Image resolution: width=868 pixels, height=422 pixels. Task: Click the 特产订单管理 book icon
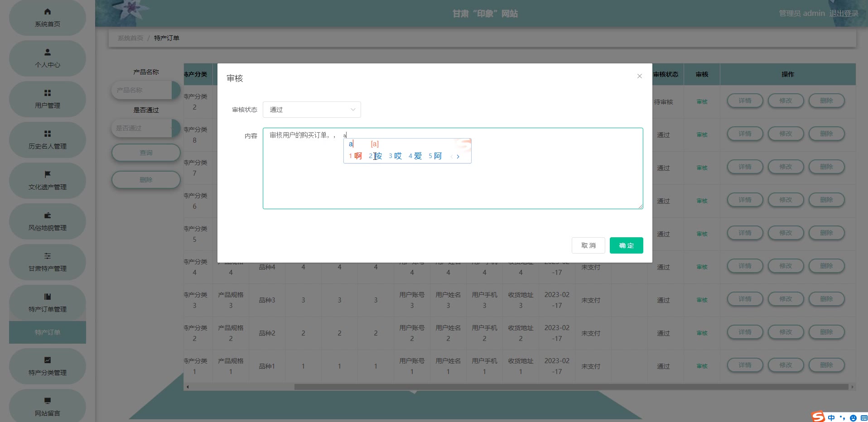[48, 297]
